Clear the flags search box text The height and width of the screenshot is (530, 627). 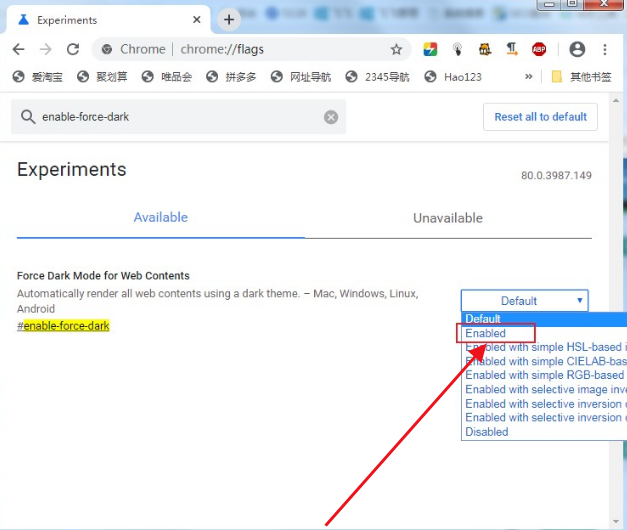click(x=331, y=117)
